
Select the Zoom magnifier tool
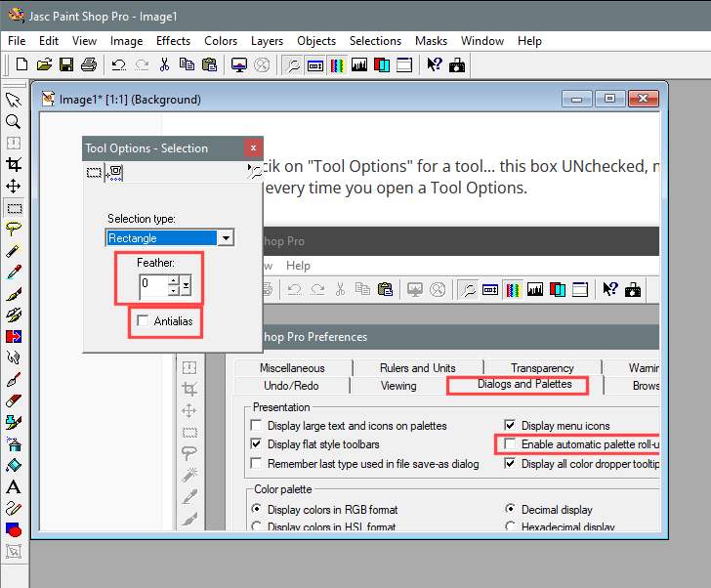[14, 121]
